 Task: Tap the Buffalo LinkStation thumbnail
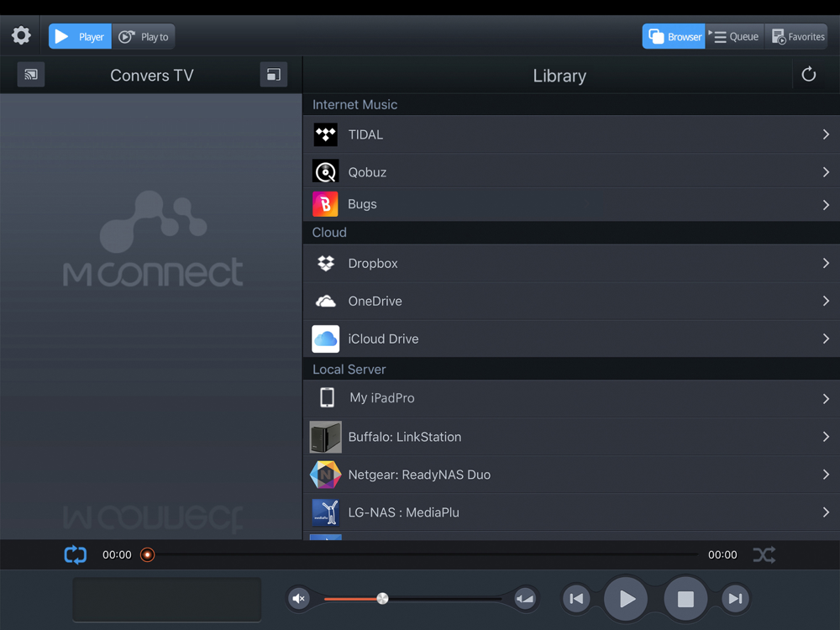pos(326,437)
